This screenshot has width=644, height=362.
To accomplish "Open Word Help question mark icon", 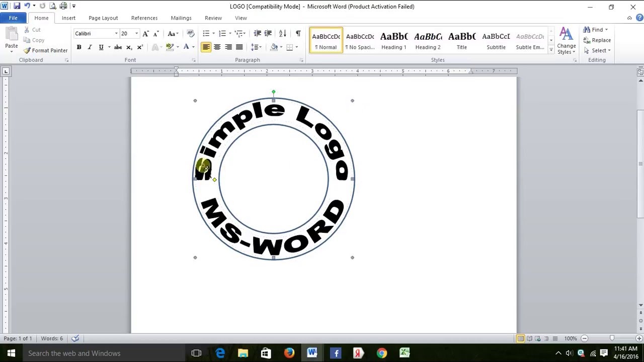I will click(638, 18).
